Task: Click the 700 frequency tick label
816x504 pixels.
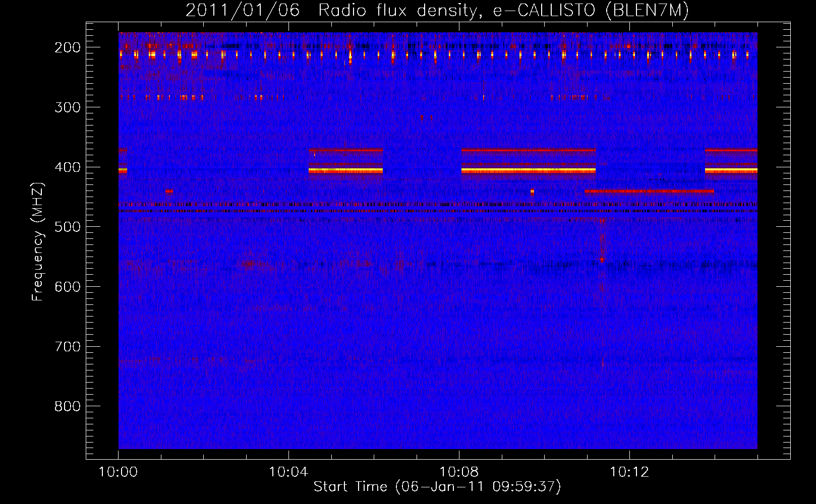Action: (68, 347)
